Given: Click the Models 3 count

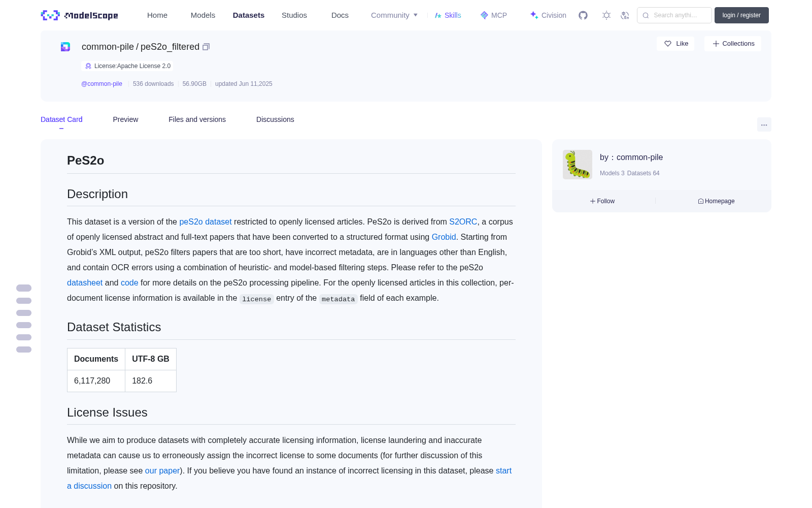Looking at the screenshot, I should pyautogui.click(x=612, y=173).
